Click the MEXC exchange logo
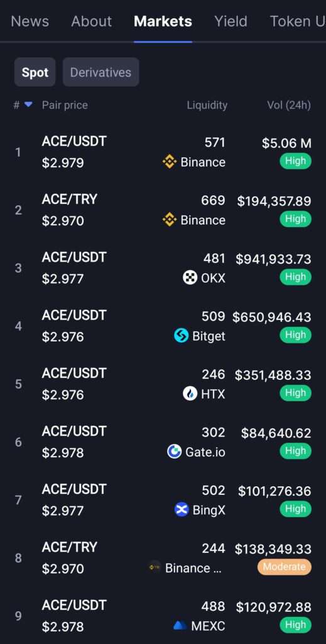This screenshot has height=644, width=326. tap(180, 626)
